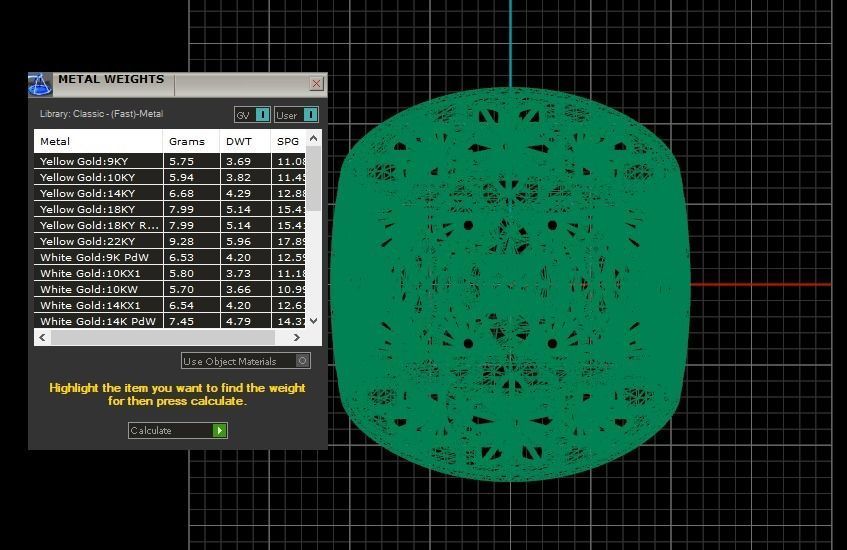Click the Metal Weights scale icon
This screenshot has height=550, width=847.
(x=40, y=85)
